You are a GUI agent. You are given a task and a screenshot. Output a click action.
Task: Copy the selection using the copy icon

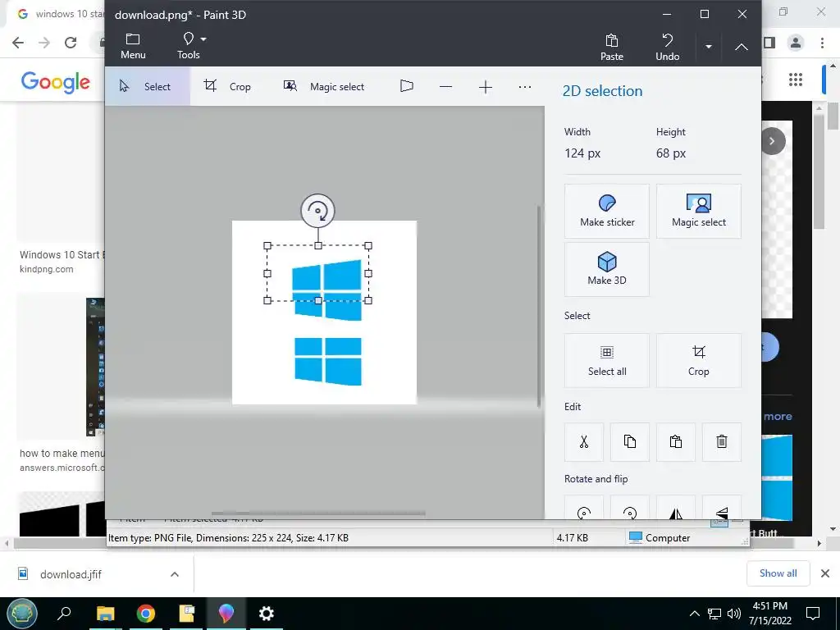(629, 442)
